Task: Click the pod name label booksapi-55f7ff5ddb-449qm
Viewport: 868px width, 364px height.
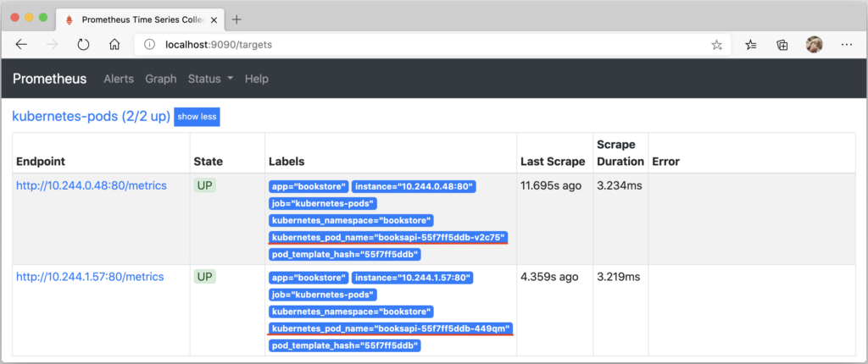Action: (x=391, y=328)
